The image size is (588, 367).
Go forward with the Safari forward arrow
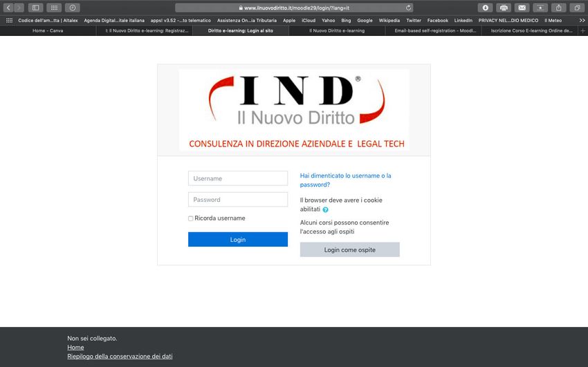coord(19,8)
